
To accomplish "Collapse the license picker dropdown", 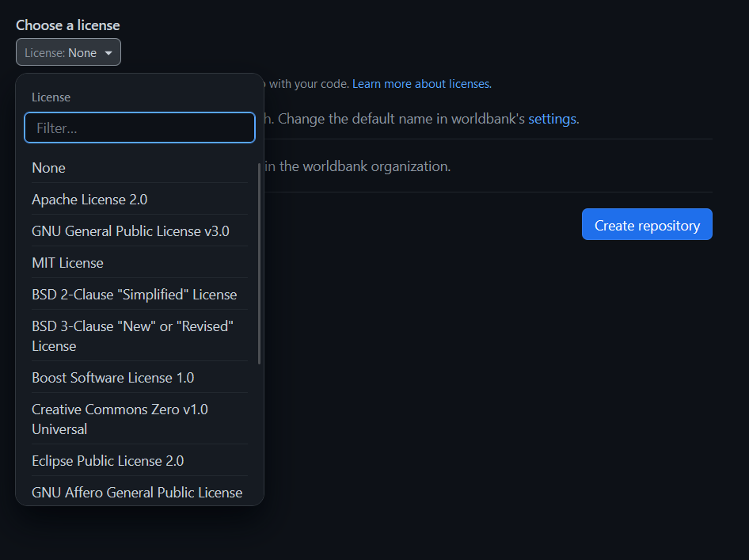I will pyautogui.click(x=68, y=51).
